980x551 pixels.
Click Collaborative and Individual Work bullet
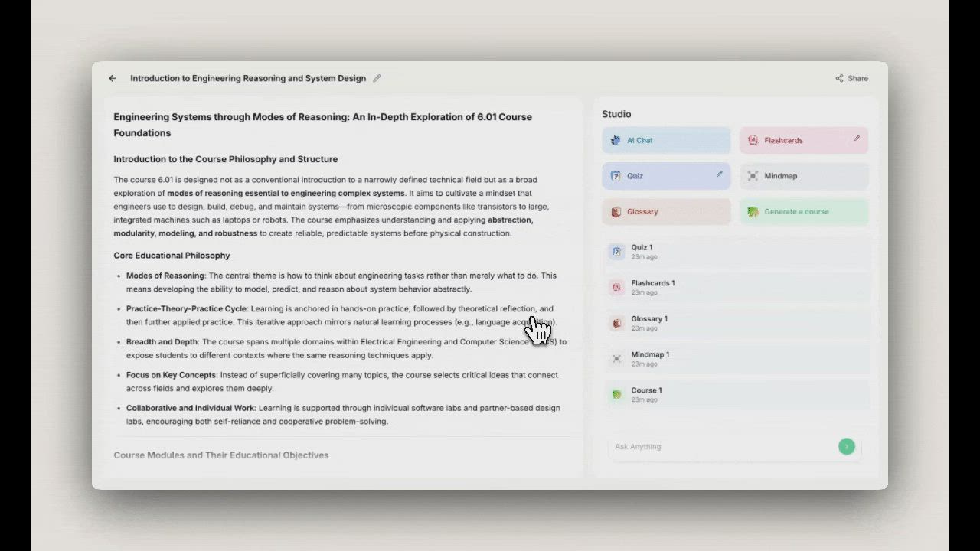pos(343,415)
